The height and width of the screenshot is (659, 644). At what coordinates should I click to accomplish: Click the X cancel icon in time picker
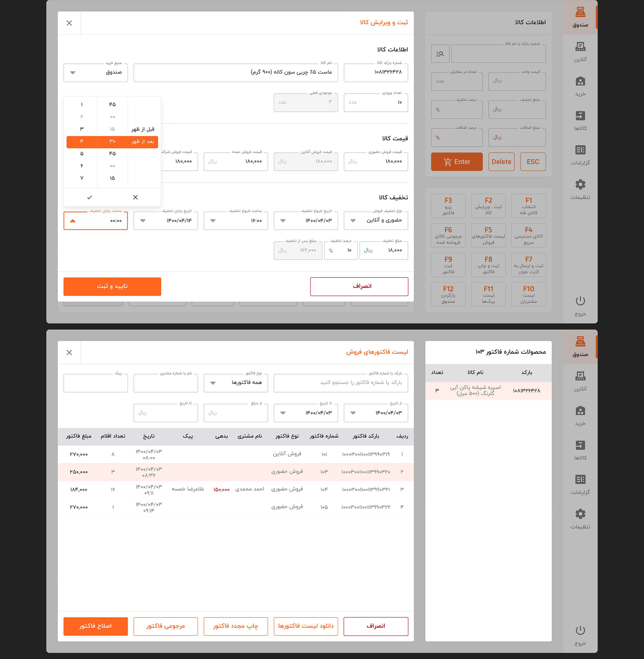point(135,197)
